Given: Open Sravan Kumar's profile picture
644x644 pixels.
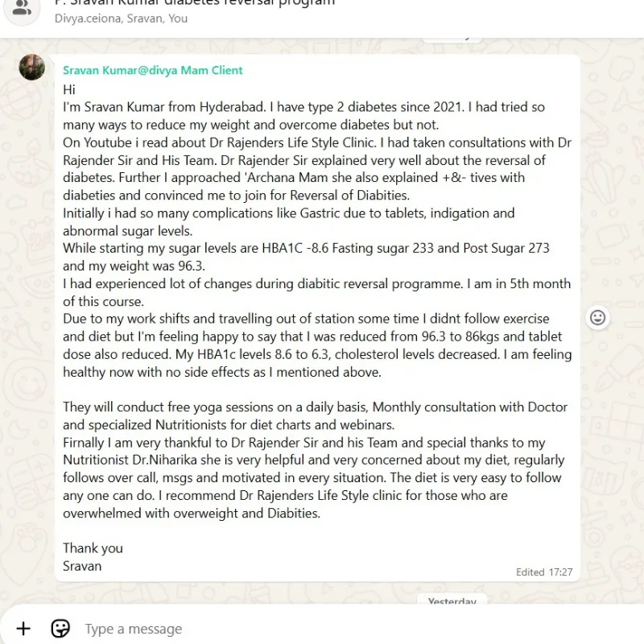Looking at the screenshot, I should point(32,68).
